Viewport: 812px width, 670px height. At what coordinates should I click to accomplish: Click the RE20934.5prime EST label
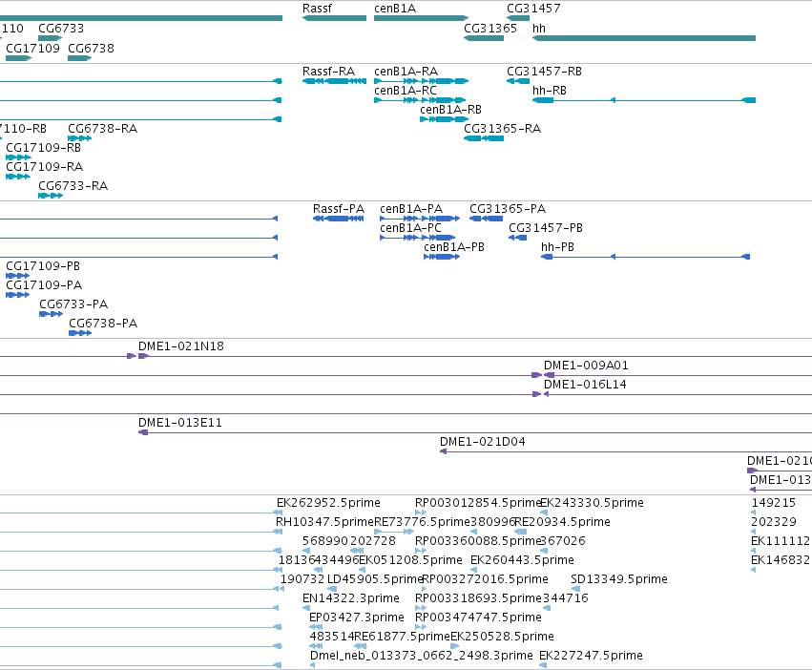(x=562, y=522)
